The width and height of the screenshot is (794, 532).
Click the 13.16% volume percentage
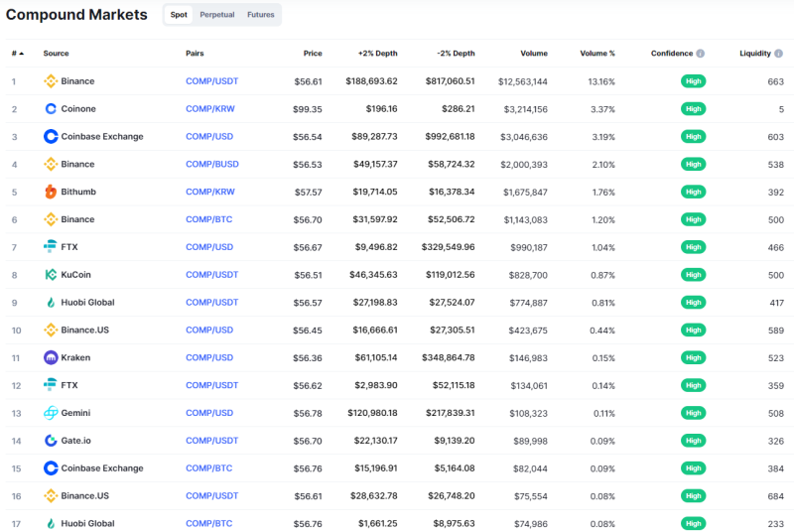(x=601, y=81)
